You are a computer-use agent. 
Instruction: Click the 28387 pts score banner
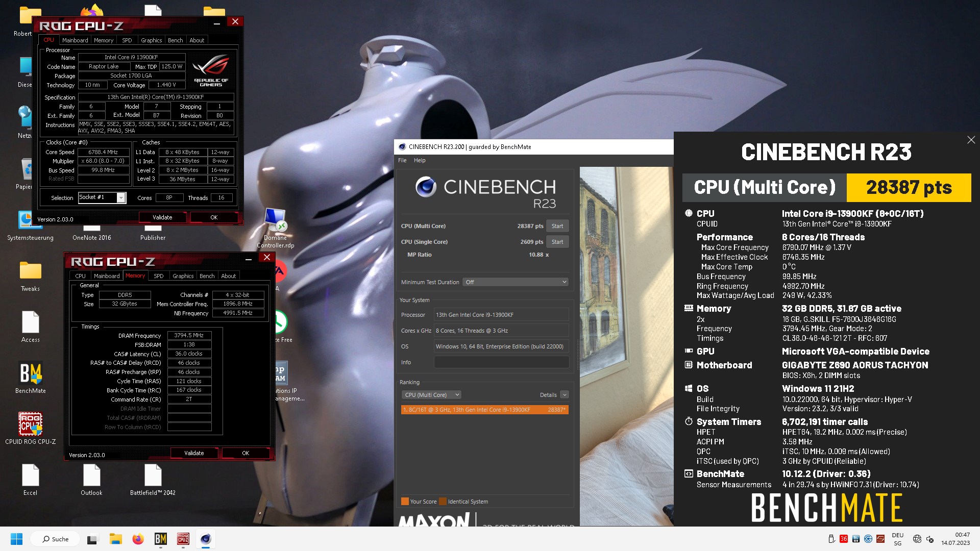point(909,188)
